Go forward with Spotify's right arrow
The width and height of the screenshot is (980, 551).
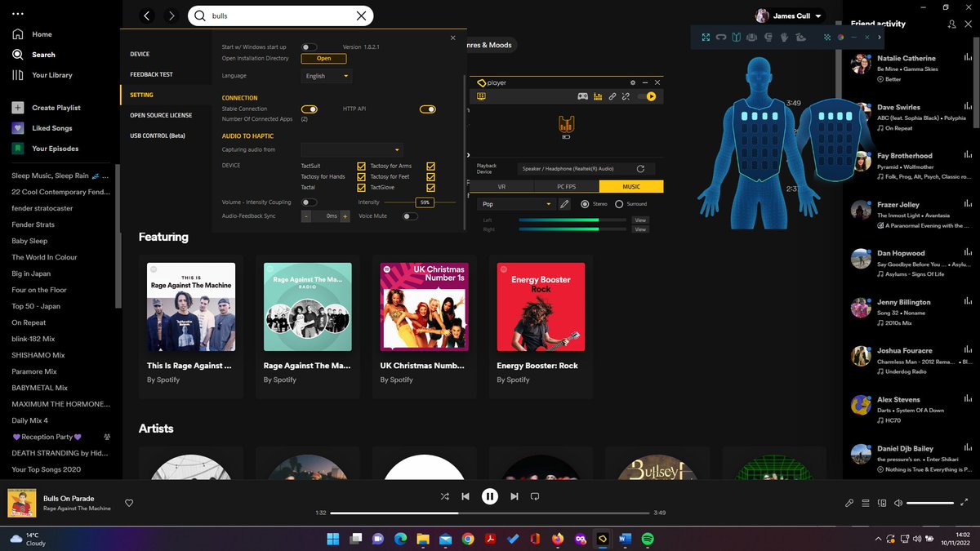coord(171,16)
